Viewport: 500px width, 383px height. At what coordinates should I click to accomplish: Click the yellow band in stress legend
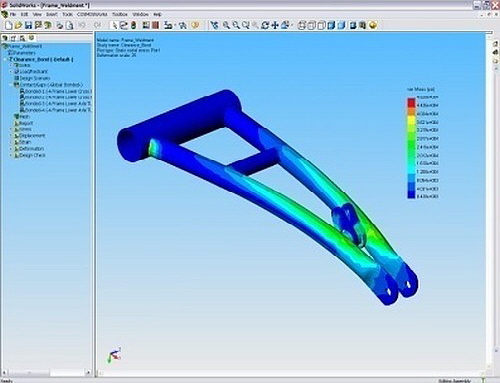(411, 120)
